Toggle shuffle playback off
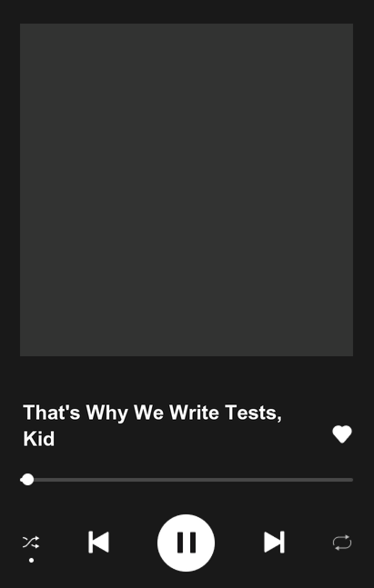374x588 pixels. coord(31,543)
